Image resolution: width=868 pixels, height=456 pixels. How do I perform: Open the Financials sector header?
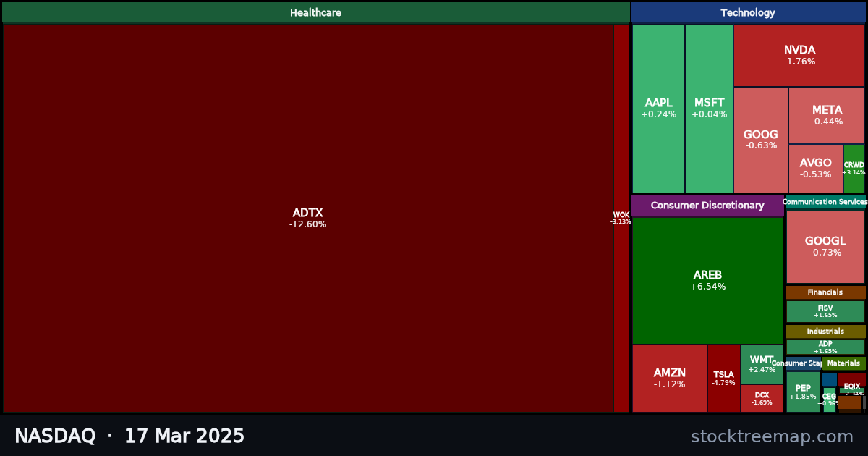click(x=825, y=292)
